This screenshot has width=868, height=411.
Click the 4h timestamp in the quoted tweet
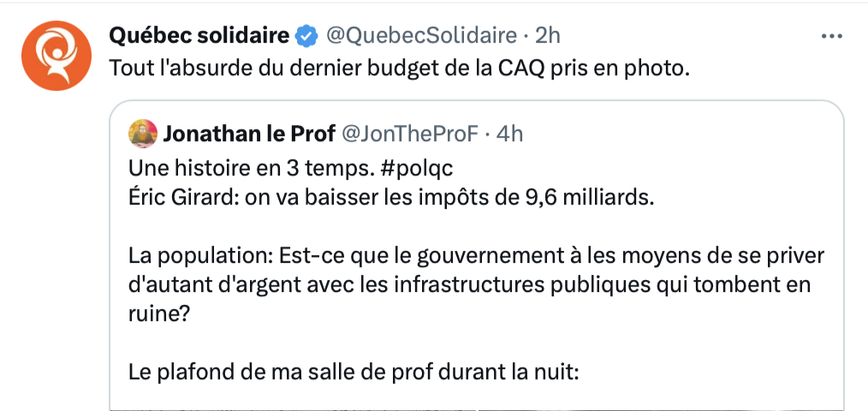tap(509, 134)
